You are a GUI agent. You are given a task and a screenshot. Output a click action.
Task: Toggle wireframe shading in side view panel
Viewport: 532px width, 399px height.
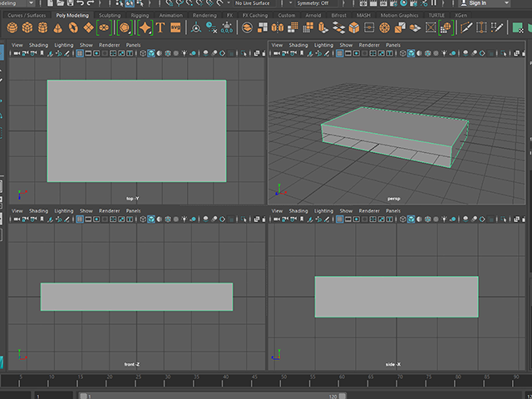click(402, 219)
